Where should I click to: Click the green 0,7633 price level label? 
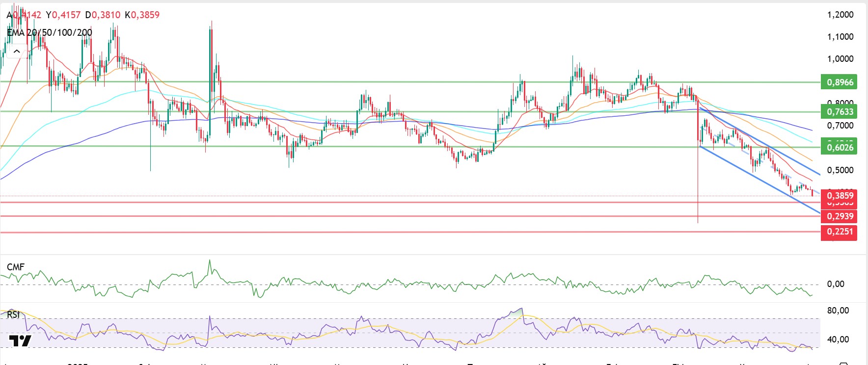click(839, 112)
